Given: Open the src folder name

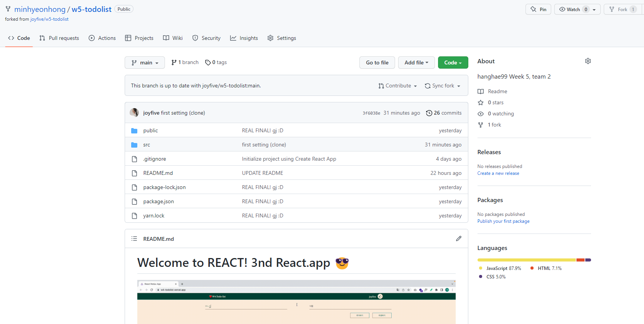Looking at the screenshot, I should pos(147,145).
